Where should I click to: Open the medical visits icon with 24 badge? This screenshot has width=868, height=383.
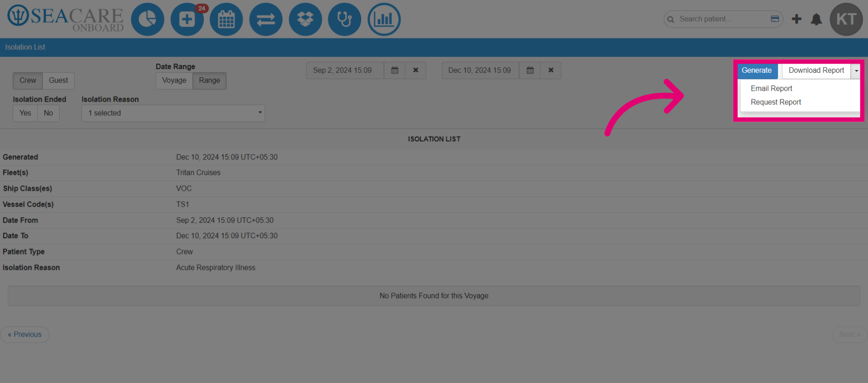[x=187, y=19]
